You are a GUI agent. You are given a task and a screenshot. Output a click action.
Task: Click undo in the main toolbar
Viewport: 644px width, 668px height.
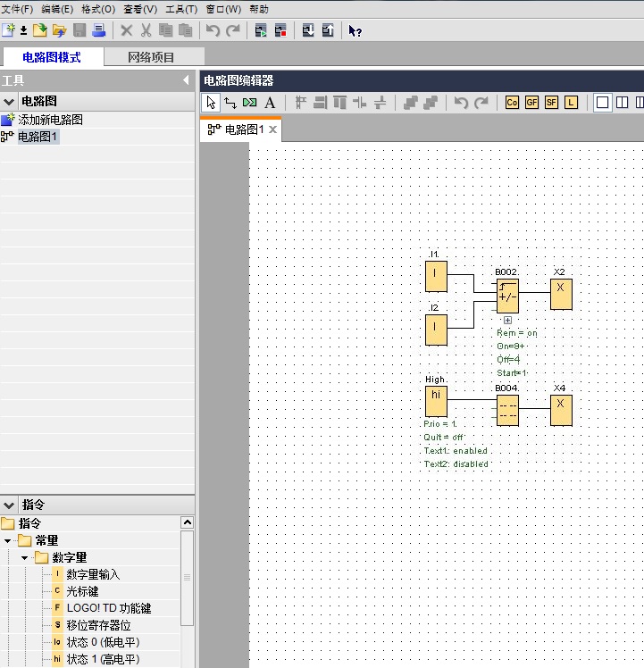pos(213,30)
